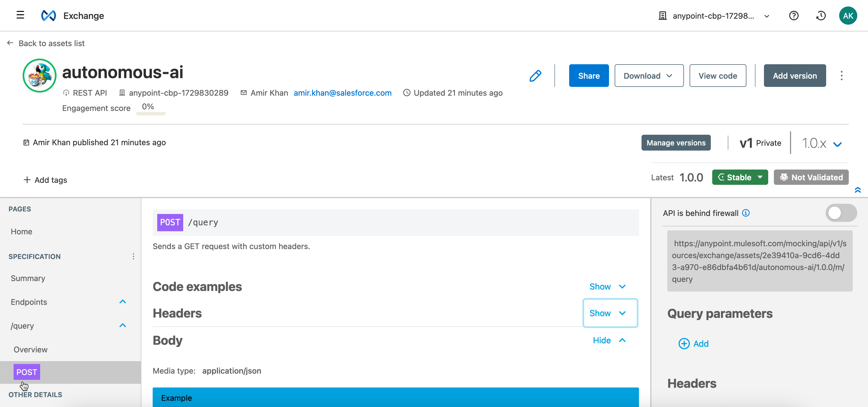
Task: Toggle the API is behind firewall switch
Action: point(841,213)
